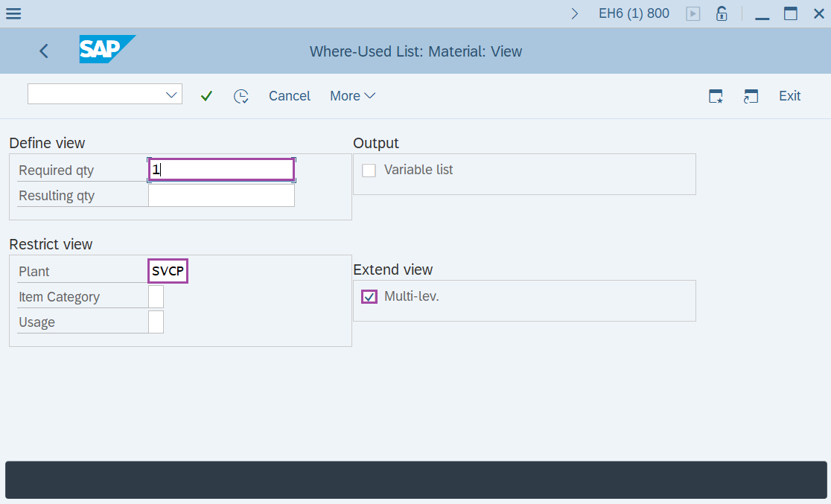
Task: Enable the Variable list checkbox
Action: (369, 170)
